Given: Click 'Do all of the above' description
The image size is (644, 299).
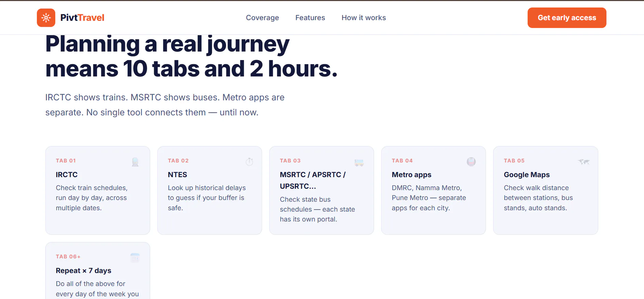Looking at the screenshot, I should (x=97, y=289).
